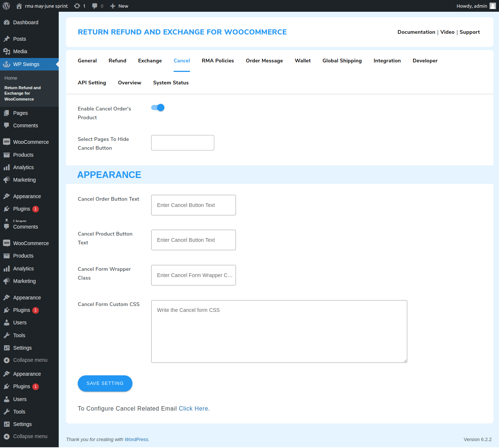Open the Global Shipping tab
499x448 pixels.
click(x=342, y=61)
